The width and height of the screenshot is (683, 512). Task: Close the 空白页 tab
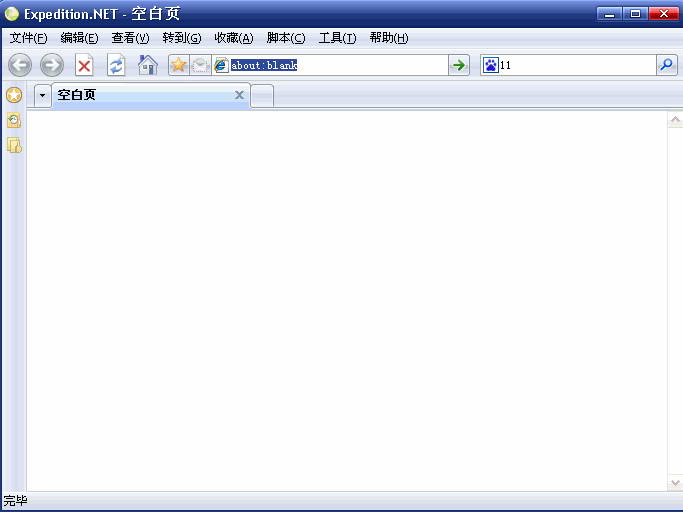[239, 95]
